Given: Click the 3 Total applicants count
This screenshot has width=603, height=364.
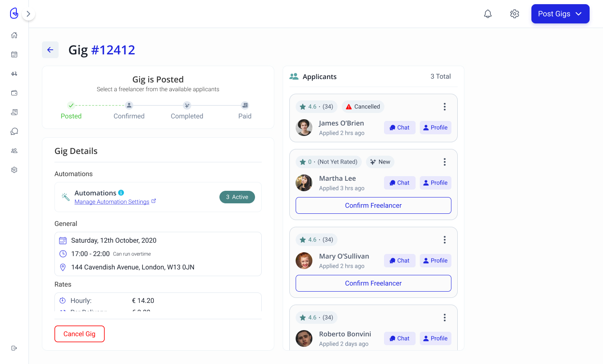Looking at the screenshot, I should (x=441, y=76).
